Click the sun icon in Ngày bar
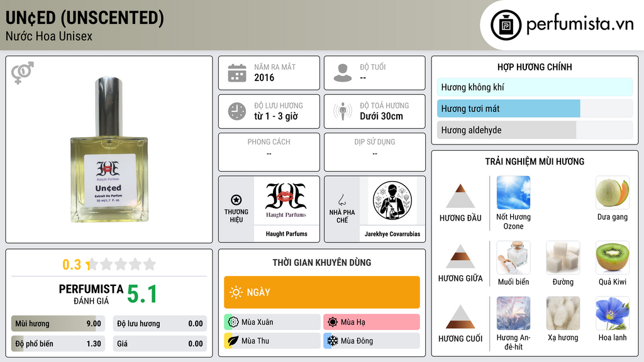 coord(236,292)
